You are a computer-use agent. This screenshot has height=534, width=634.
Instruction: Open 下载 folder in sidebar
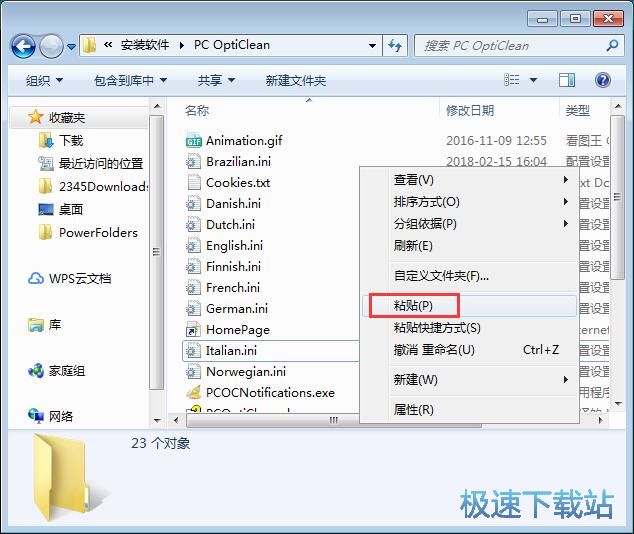71,141
